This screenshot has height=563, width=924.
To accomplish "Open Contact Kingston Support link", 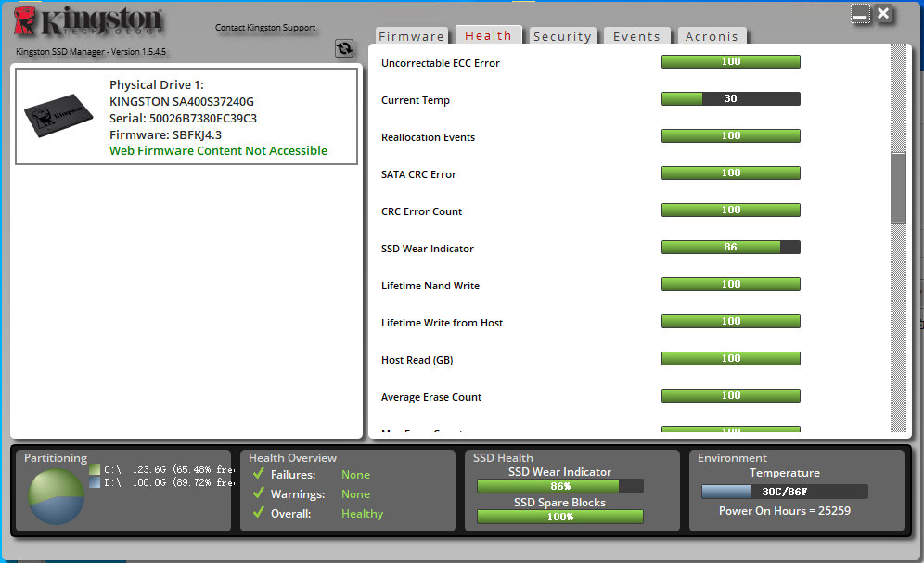I will point(265,28).
